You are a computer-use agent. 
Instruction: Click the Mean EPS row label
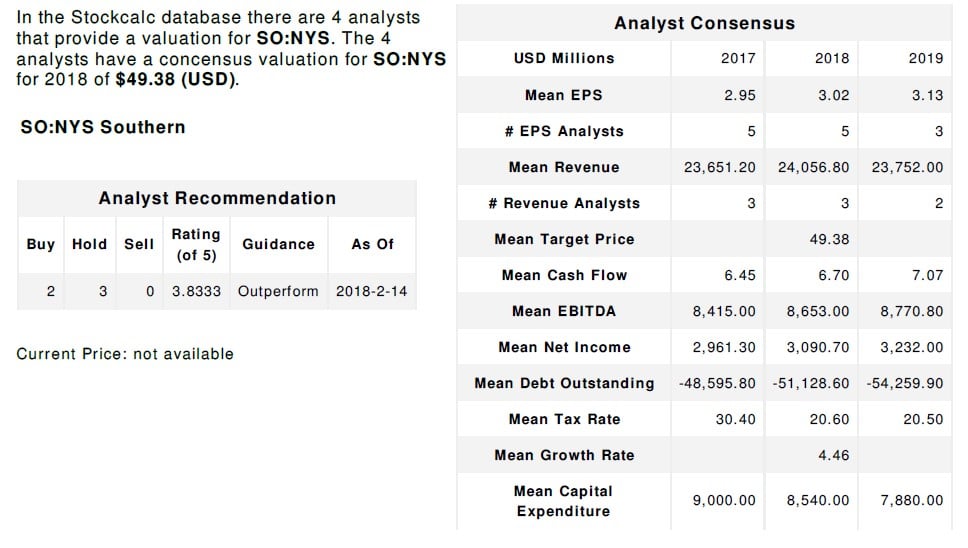pyautogui.click(x=564, y=95)
